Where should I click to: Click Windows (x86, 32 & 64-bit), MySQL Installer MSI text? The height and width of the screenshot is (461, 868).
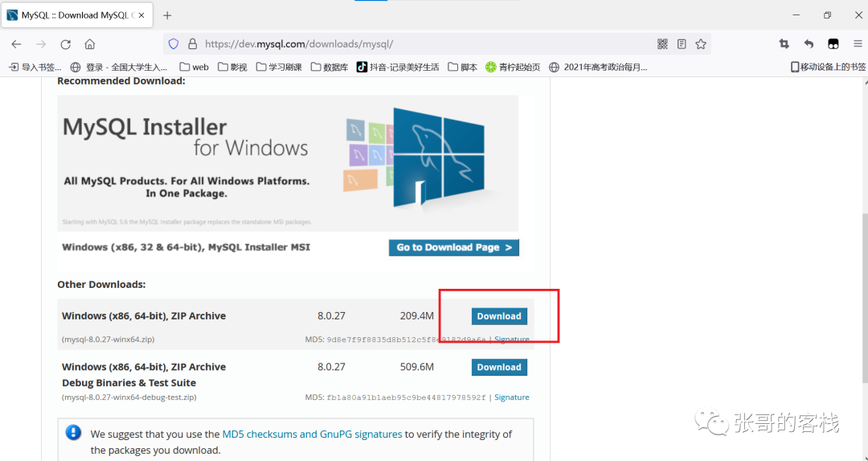click(186, 247)
